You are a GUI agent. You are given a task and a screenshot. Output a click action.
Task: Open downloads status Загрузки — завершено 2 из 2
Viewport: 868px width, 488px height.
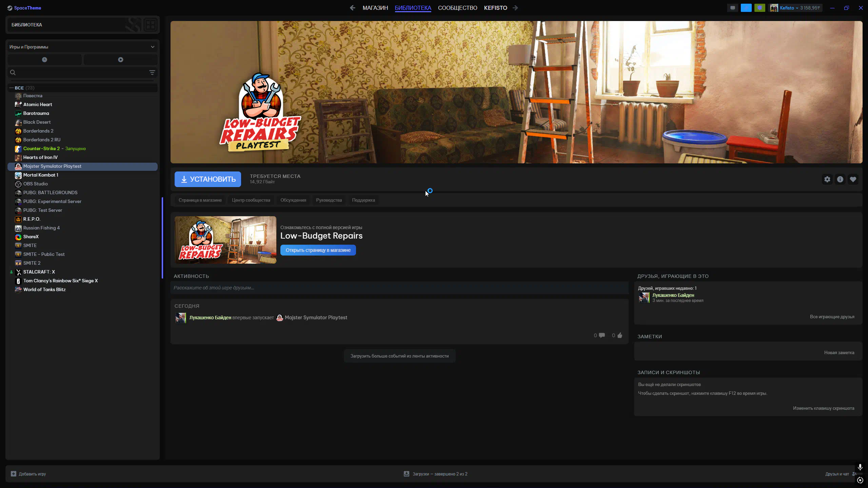440,474
